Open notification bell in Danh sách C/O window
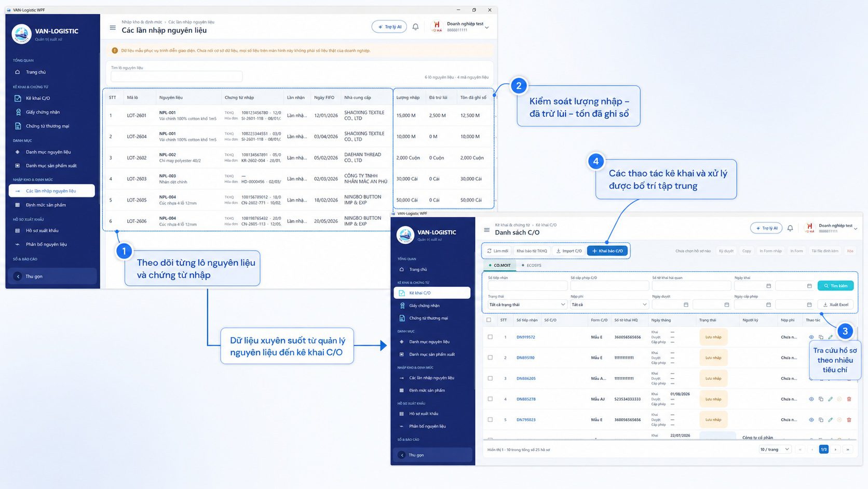Image resolution: width=868 pixels, height=489 pixels. (790, 228)
